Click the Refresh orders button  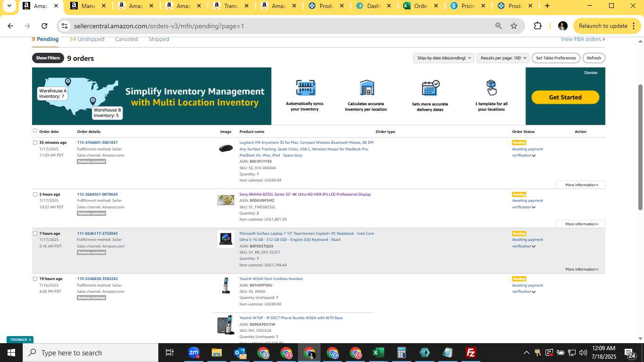(594, 58)
